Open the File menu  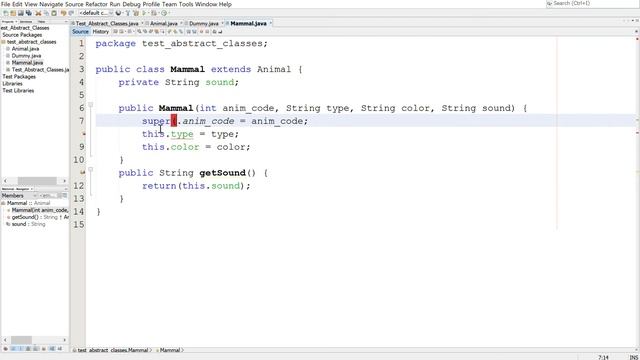6,4
